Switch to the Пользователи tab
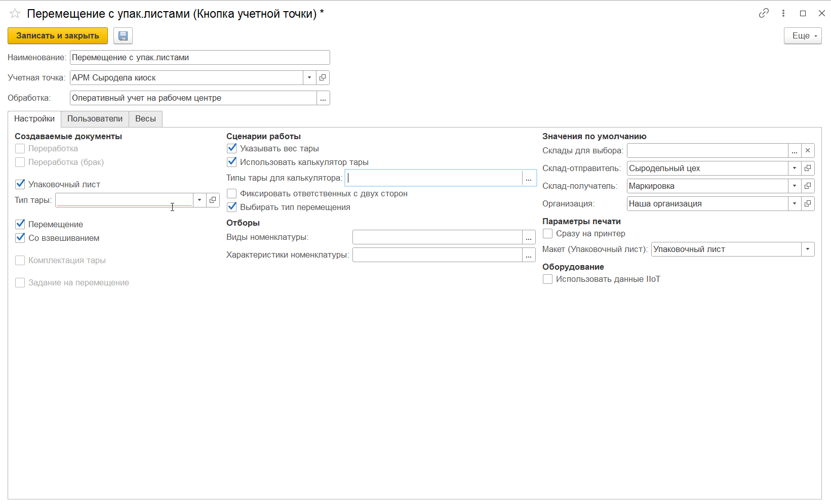This screenshot has height=504, width=831. click(x=95, y=118)
